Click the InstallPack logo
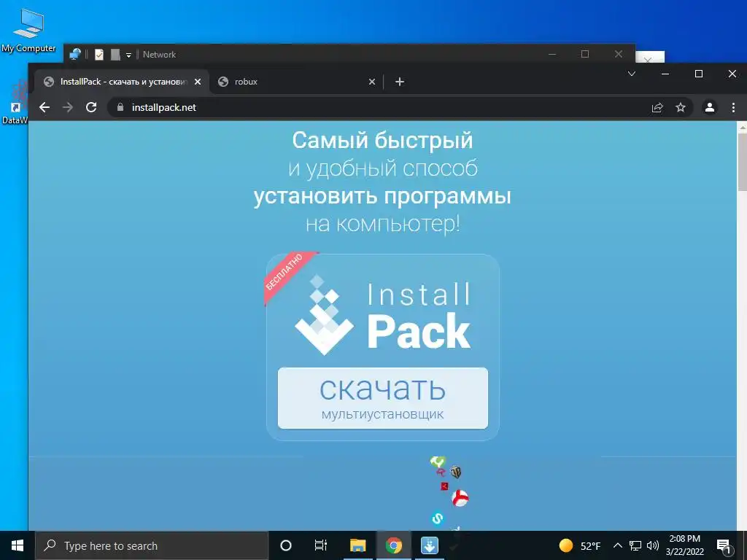This screenshot has width=747, height=560. pyautogui.click(x=382, y=316)
